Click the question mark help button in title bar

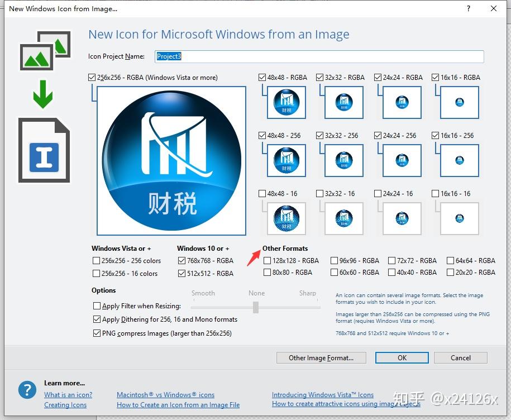(469, 8)
